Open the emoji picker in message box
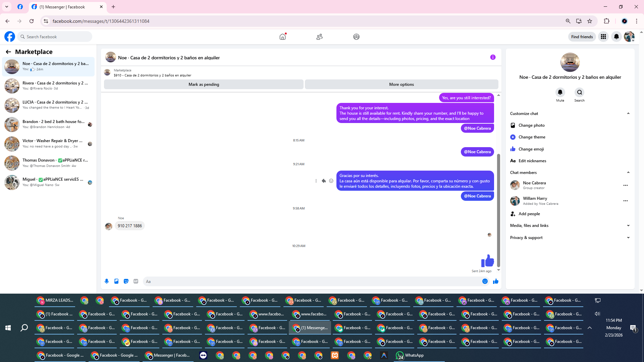The image size is (644, 362). click(485, 281)
